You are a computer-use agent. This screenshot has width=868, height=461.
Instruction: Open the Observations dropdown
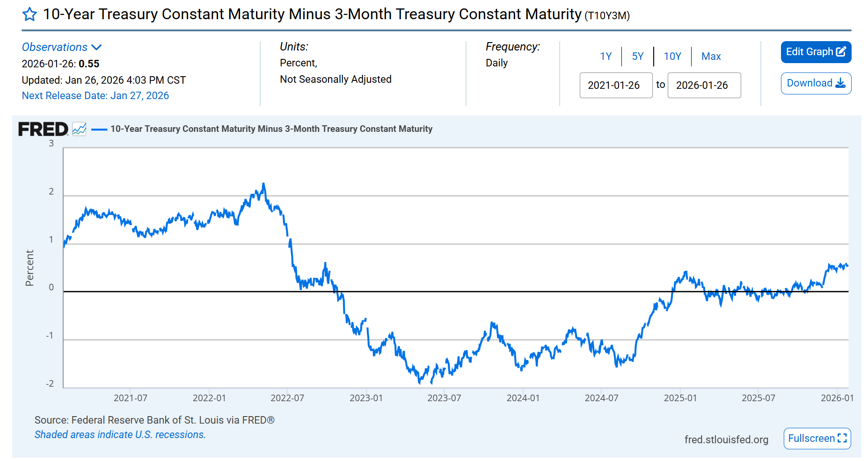point(55,47)
